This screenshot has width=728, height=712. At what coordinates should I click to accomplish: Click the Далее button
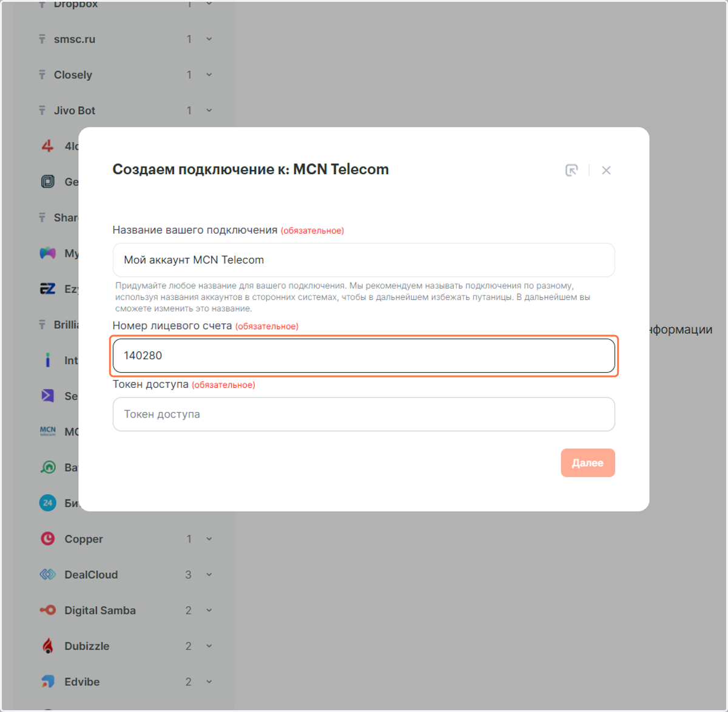tap(587, 463)
